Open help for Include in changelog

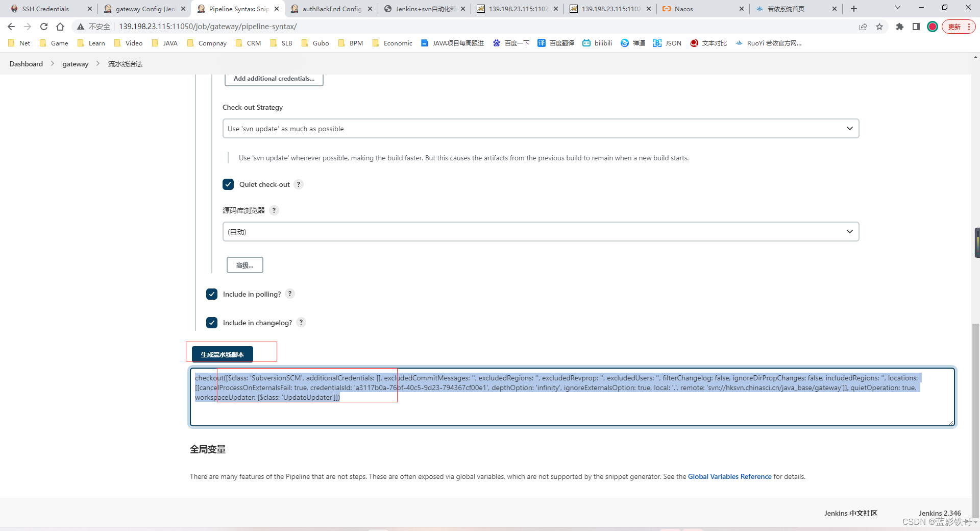(301, 322)
